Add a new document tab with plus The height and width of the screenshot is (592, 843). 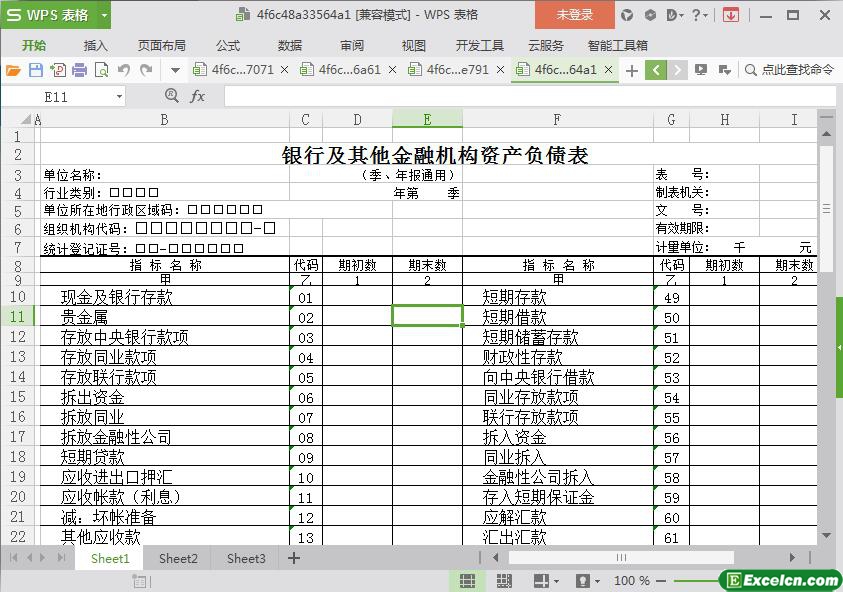coord(632,70)
